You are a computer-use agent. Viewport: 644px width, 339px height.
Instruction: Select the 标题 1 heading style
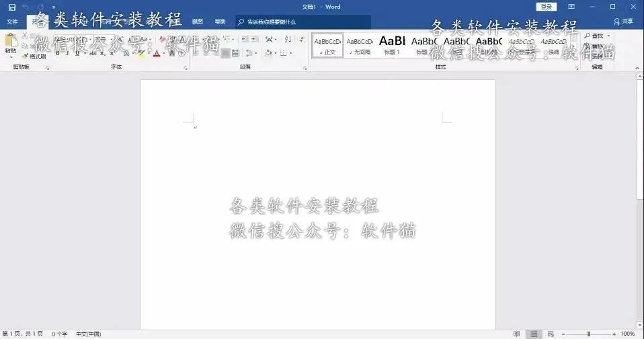click(x=392, y=46)
